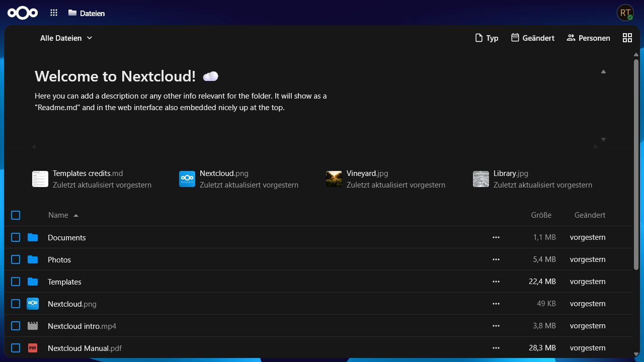Switch to grid view icon
The image size is (644, 362).
(x=627, y=38)
